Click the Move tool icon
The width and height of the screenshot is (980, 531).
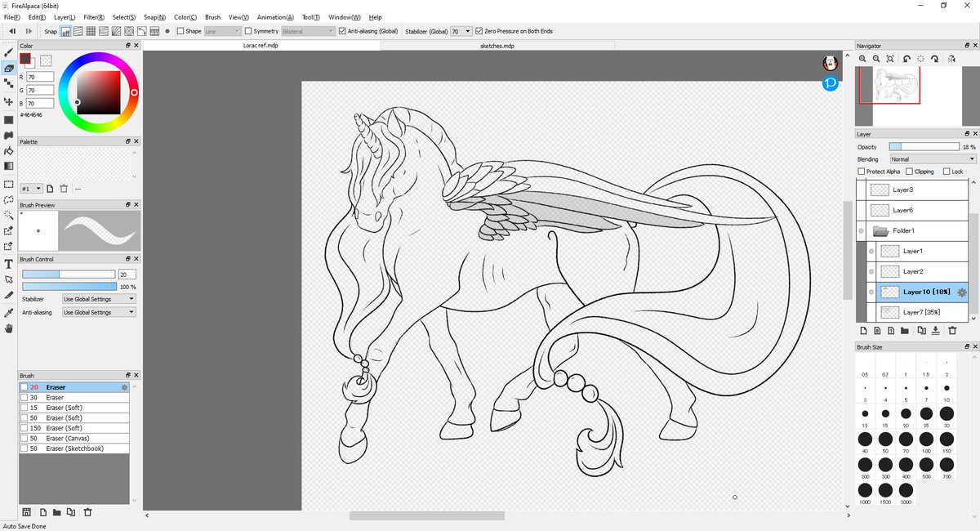(8, 102)
